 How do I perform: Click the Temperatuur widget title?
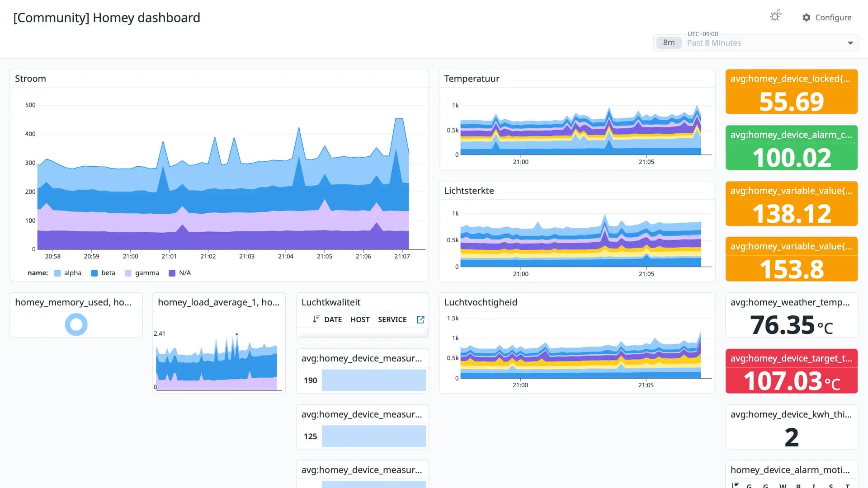pyautogui.click(x=472, y=79)
